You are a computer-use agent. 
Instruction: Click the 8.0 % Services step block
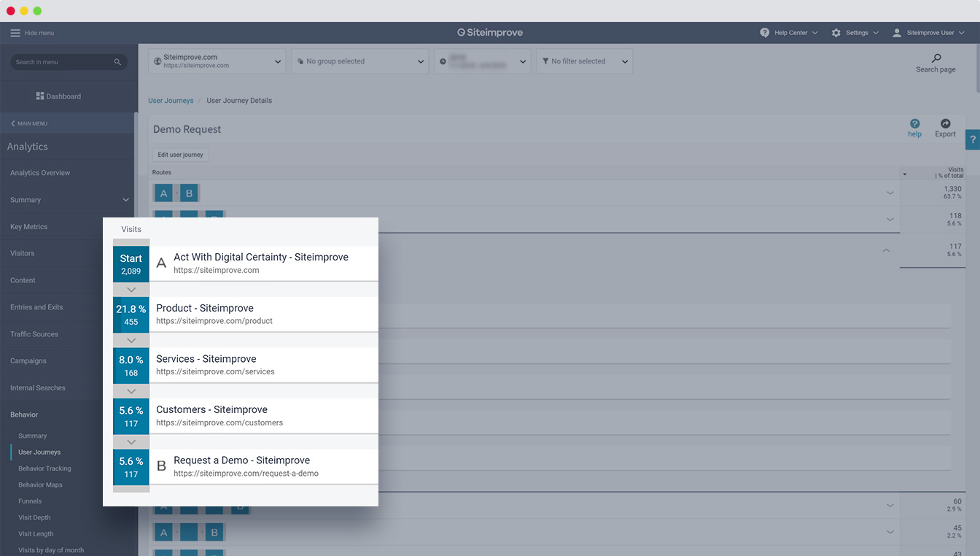point(131,366)
